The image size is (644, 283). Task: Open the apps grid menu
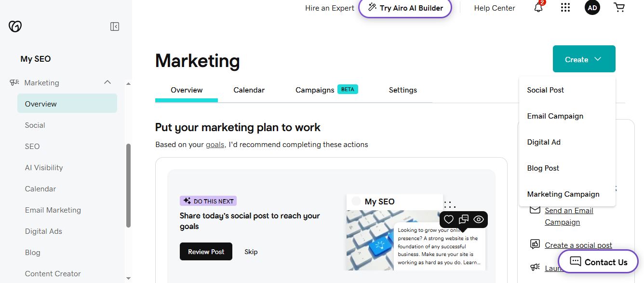(x=565, y=8)
